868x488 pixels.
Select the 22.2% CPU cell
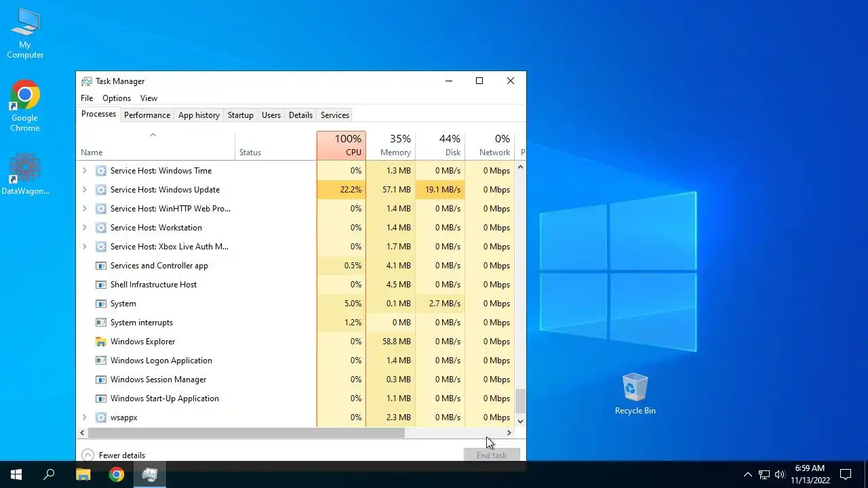tap(341, 190)
